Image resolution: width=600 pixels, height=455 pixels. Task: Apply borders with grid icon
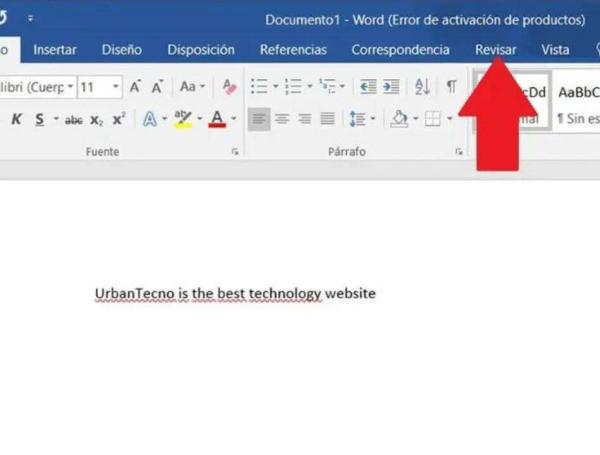[433, 119]
